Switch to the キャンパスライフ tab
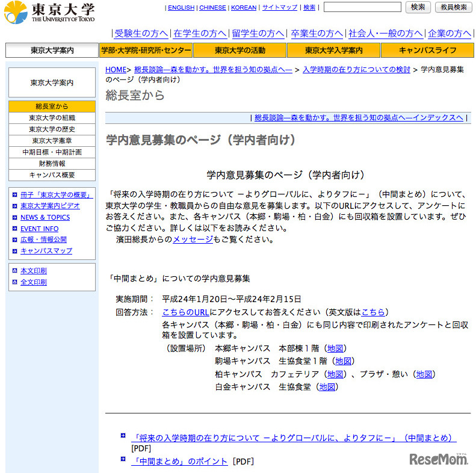This screenshot has width=476, height=473. pos(427,51)
